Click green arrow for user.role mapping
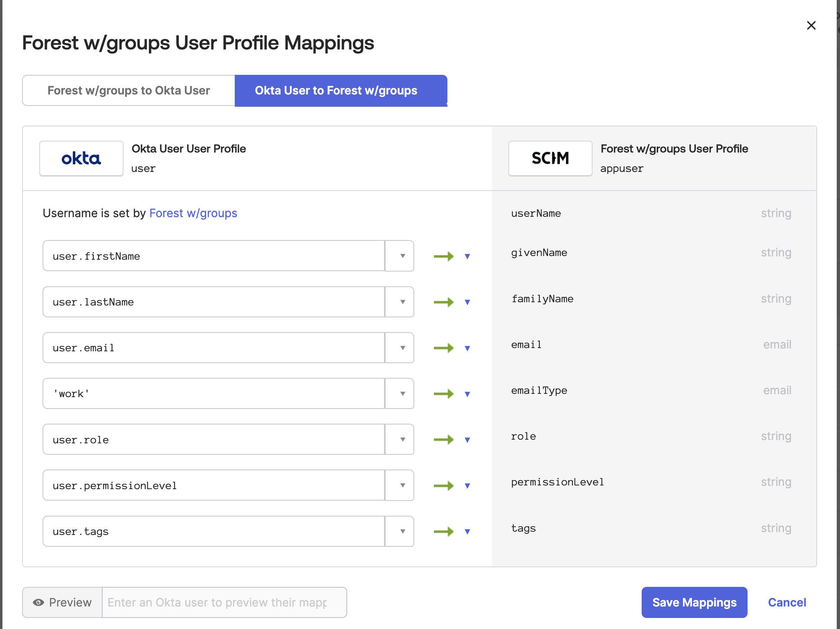The width and height of the screenshot is (840, 629). point(444,440)
